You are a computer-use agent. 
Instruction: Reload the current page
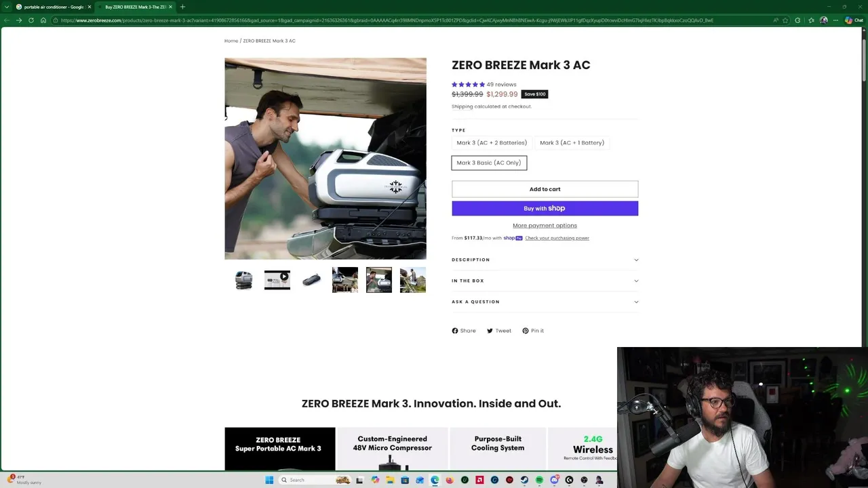31,20
